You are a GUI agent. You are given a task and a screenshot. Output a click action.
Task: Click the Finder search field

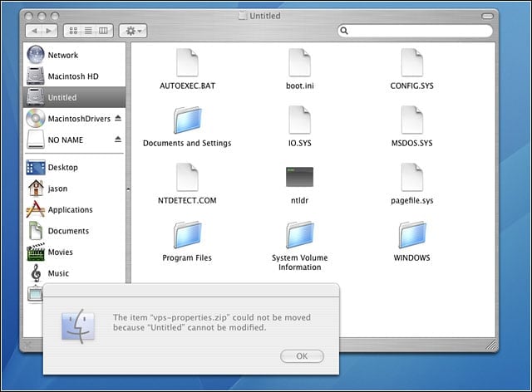[x=415, y=31]
